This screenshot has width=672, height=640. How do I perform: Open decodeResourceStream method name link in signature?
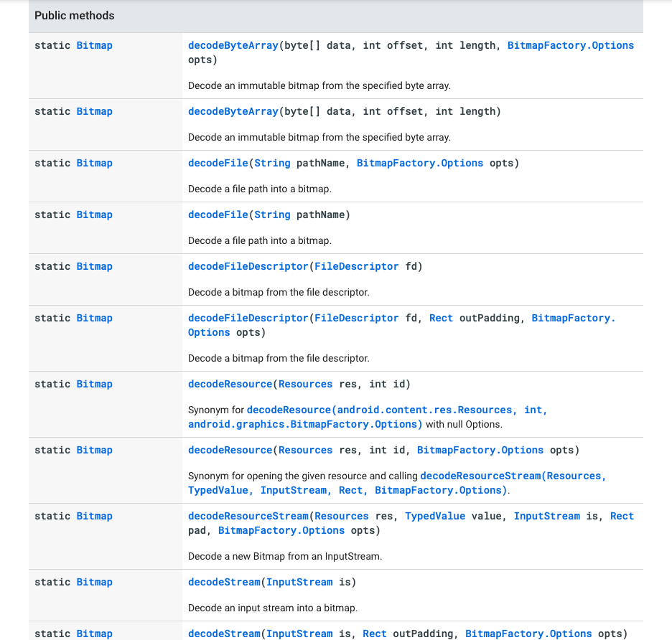248,516
